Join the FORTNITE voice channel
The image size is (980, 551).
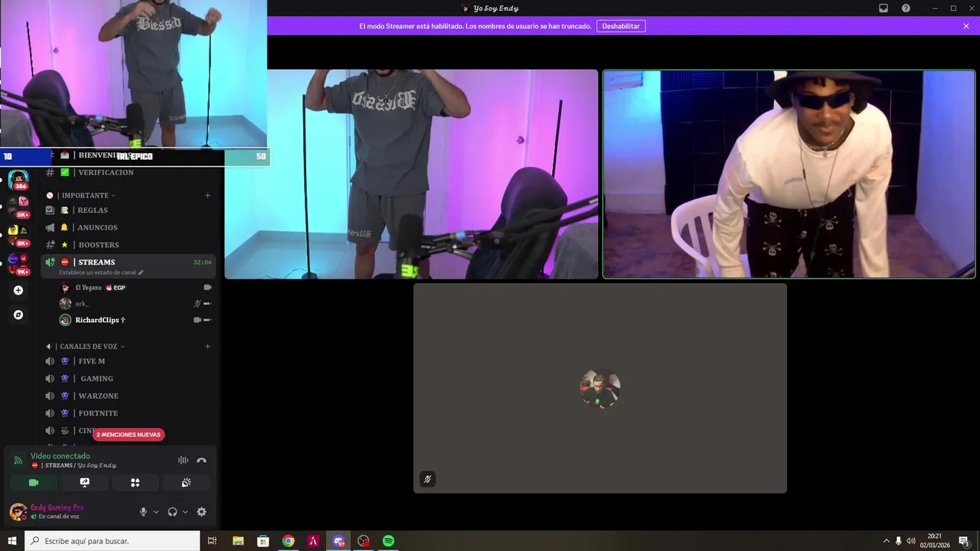[128, 413]
